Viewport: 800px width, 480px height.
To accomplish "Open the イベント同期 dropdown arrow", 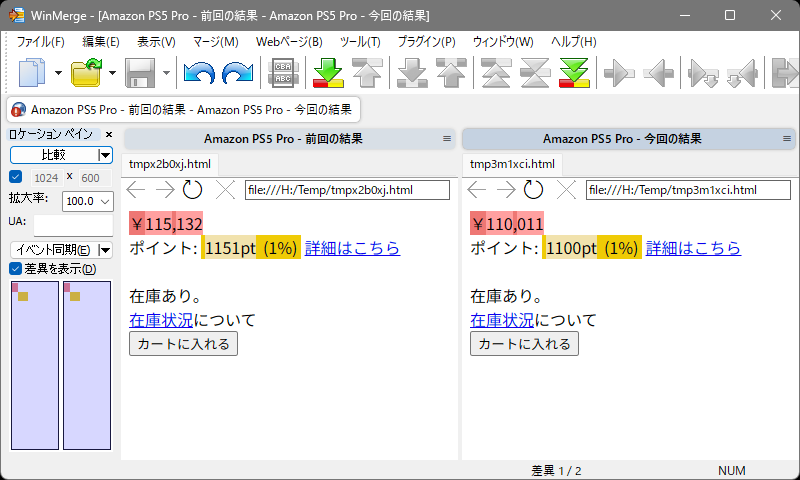I will coord(105,250).
